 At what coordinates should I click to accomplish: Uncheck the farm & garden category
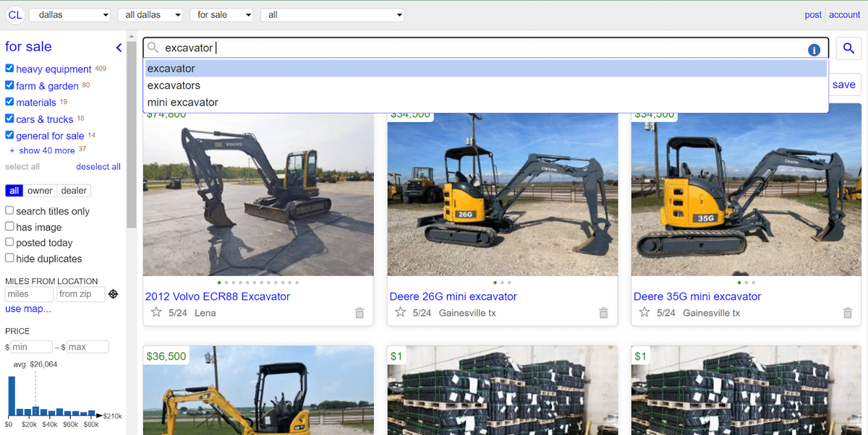point(9,85)
